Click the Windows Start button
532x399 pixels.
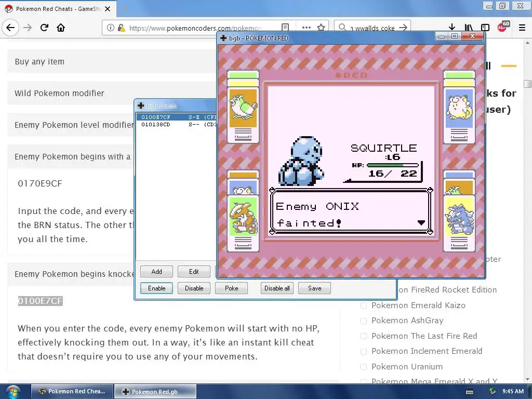tap(12, 392)
